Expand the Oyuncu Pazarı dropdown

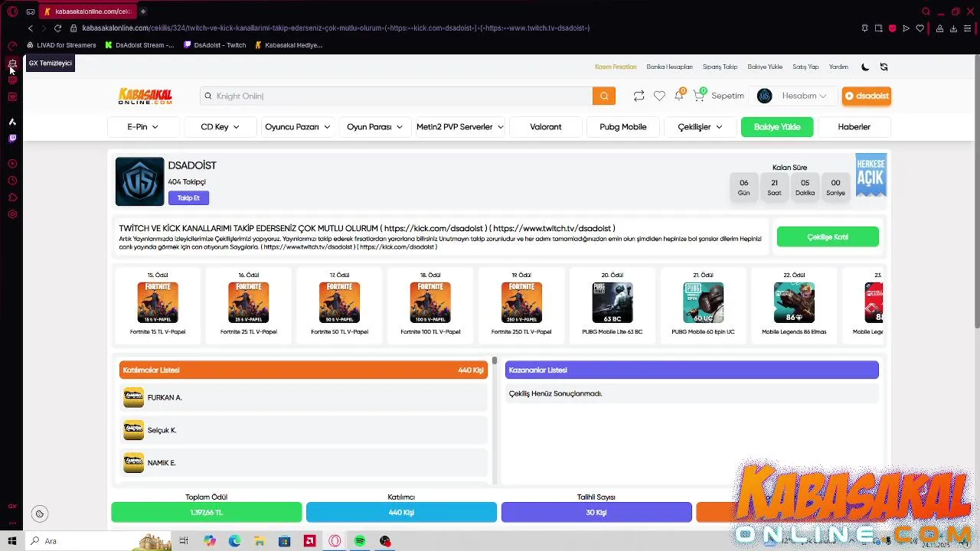point(298,127)
